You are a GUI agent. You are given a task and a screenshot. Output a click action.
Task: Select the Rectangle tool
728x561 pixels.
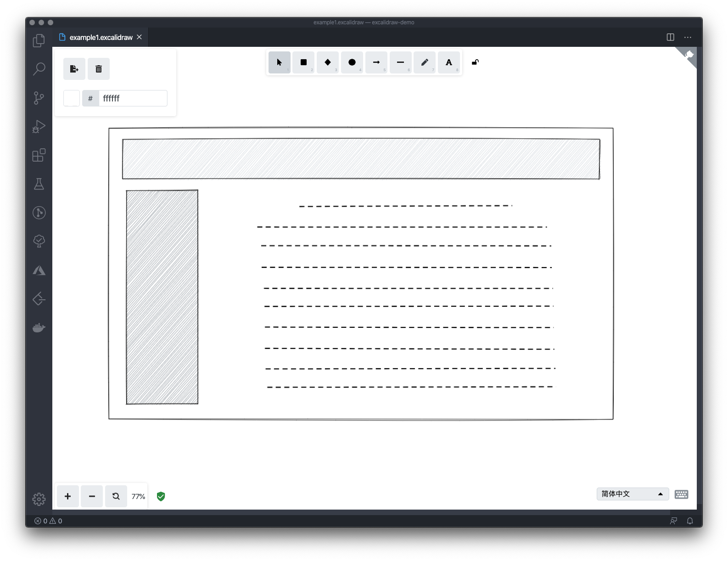[303, 62]
